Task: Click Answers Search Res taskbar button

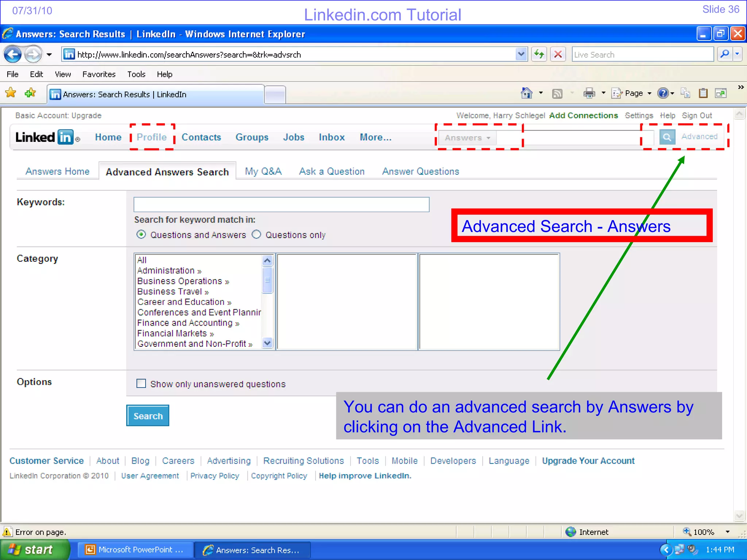Action: (x=252, y=550)
